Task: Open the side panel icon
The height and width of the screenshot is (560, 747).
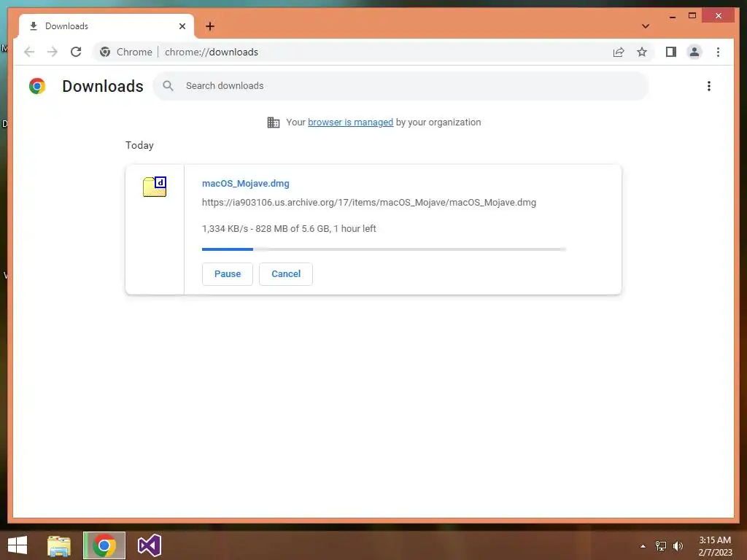Action: [x=671, y=52]
